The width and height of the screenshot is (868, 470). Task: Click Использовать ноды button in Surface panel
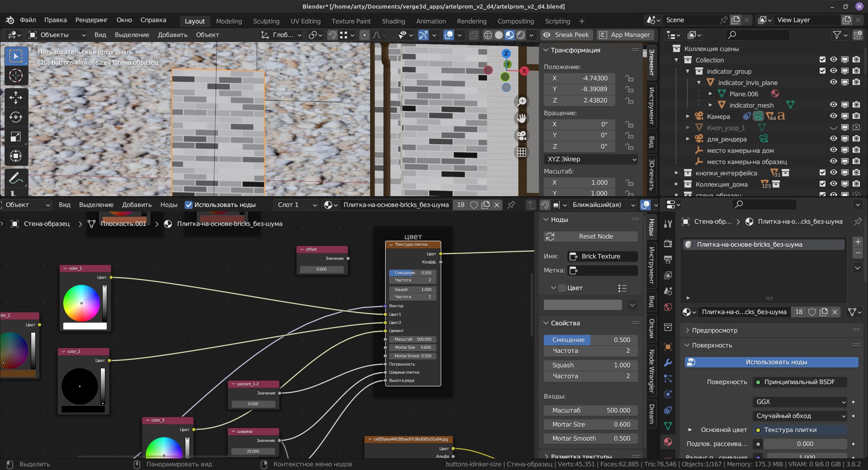click(772, 362)
